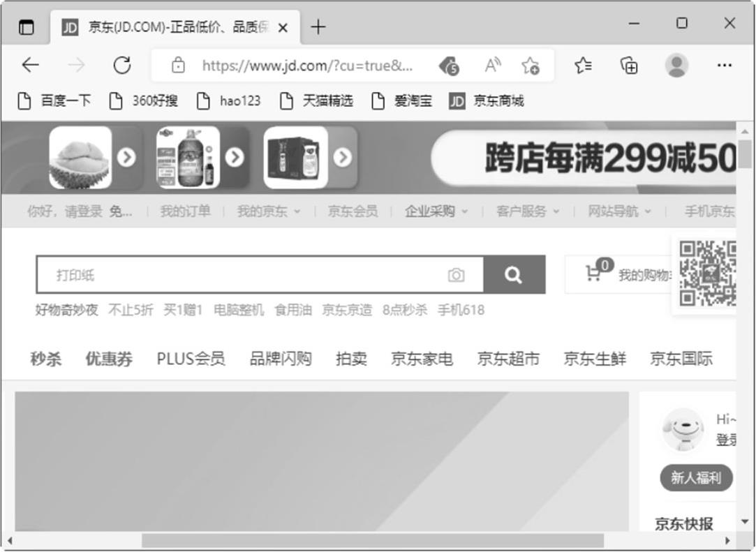Screen dimensions: 756x552
Task: Click 食用油 hot keyword
Action: pyautogui.click(x=293, y=310)
